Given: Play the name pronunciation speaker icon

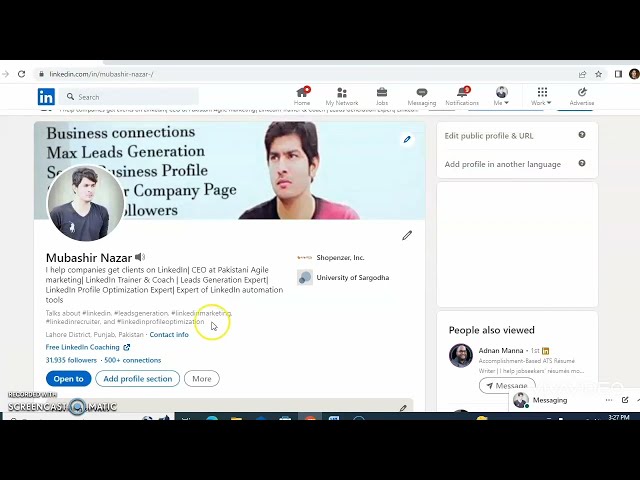Looking at the screenshot, I should (140, 257).
